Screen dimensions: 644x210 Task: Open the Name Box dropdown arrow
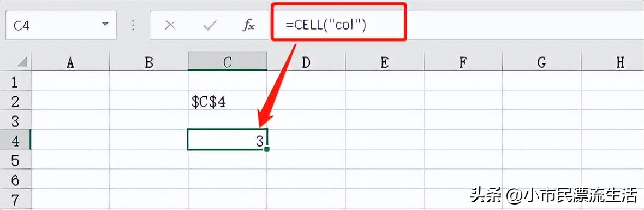(105, 25)
